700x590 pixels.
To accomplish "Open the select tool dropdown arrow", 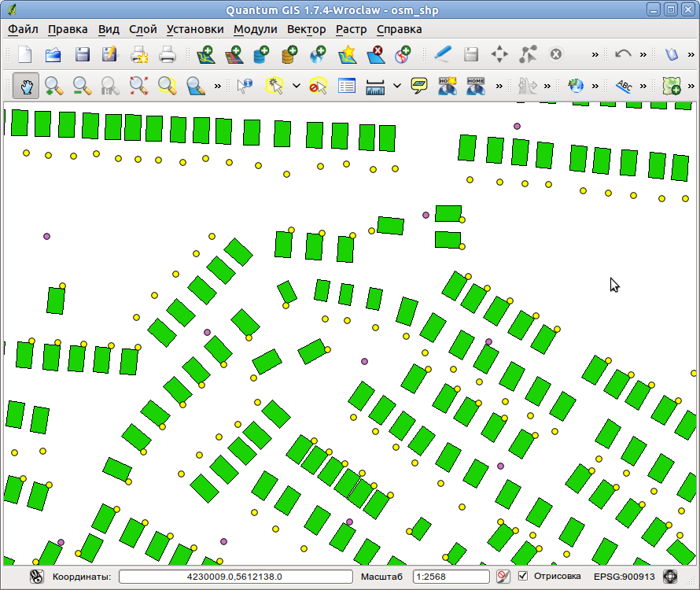I will coord(295,86).
